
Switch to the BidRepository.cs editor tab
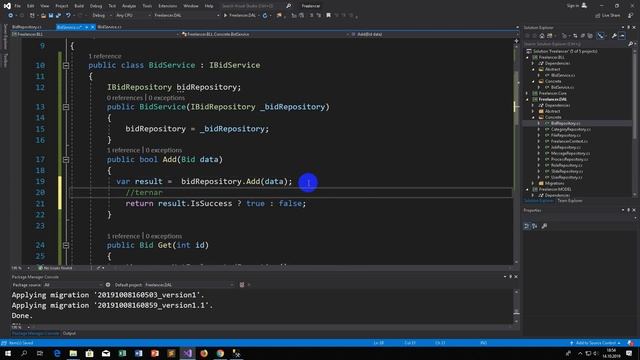pos(27,27)
